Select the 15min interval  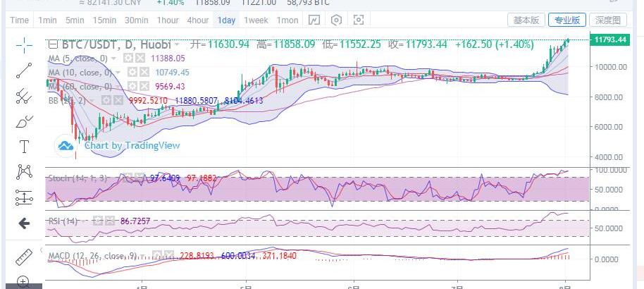104,20
